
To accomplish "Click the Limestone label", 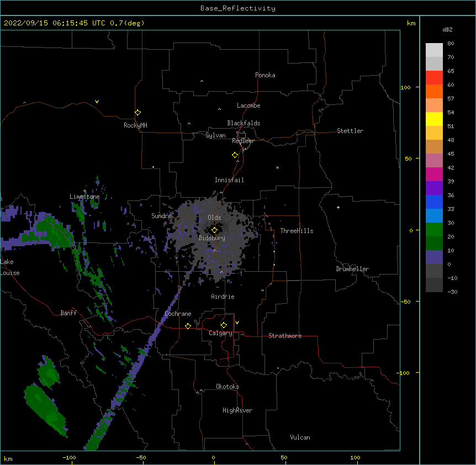I will 84,197.
